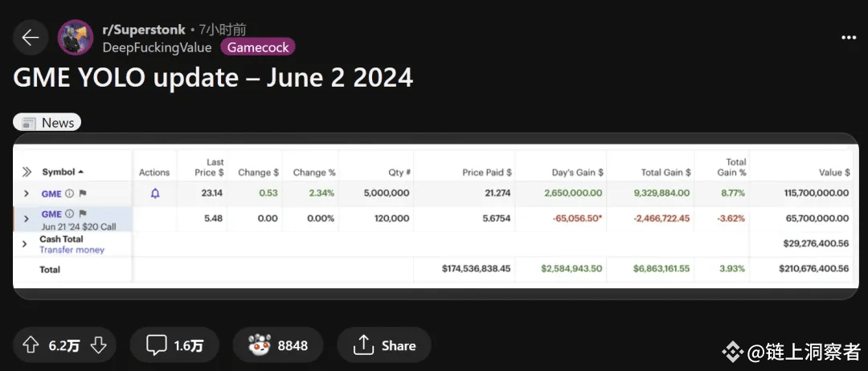This screenshot has width=868, height=371.
Task: Upvote the GME YOLO update post
Action: [31, 345]
